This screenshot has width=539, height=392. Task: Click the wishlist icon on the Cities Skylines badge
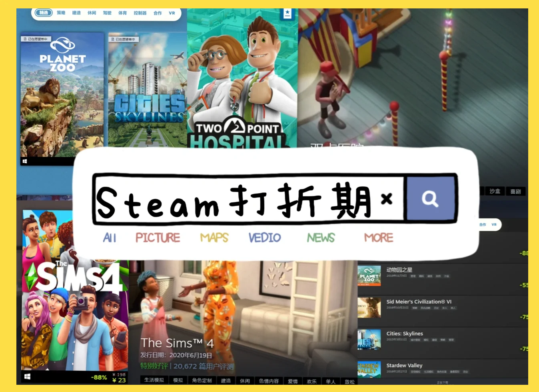point(112,39)
